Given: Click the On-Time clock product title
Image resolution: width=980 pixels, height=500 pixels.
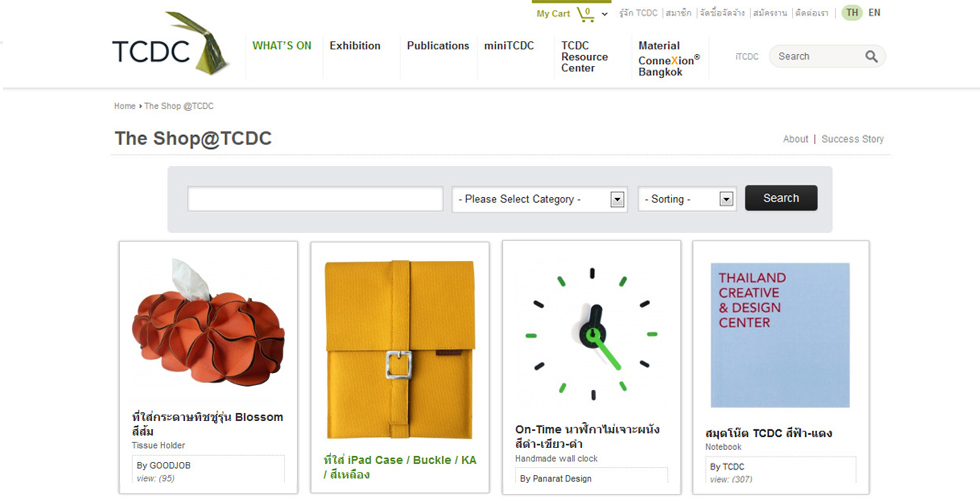Looking at the screenshot, I should [x=587, y=436].
